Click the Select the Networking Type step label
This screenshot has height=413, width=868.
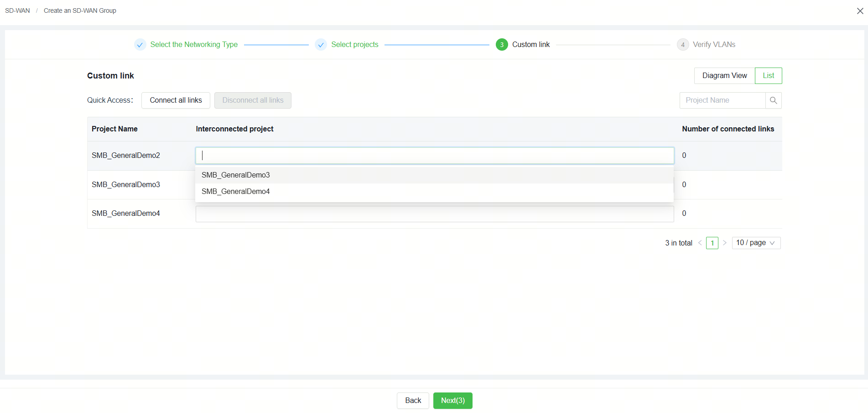pos(194,45)
